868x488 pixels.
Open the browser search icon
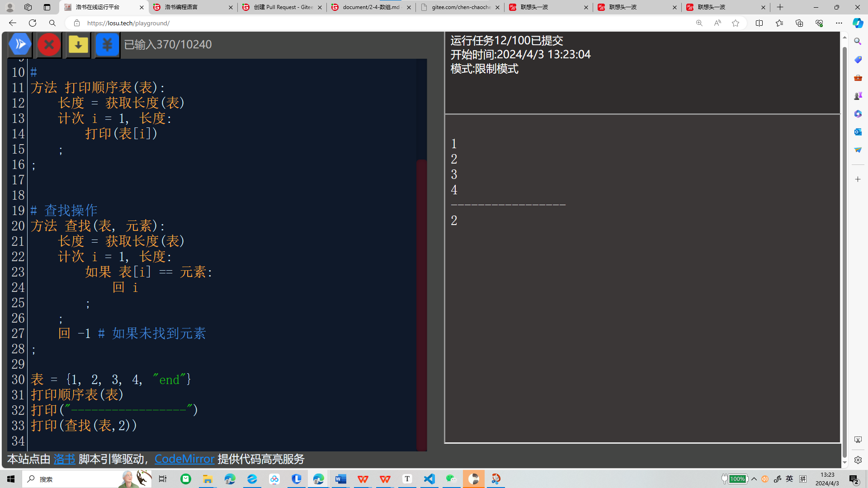click(52, 23)
